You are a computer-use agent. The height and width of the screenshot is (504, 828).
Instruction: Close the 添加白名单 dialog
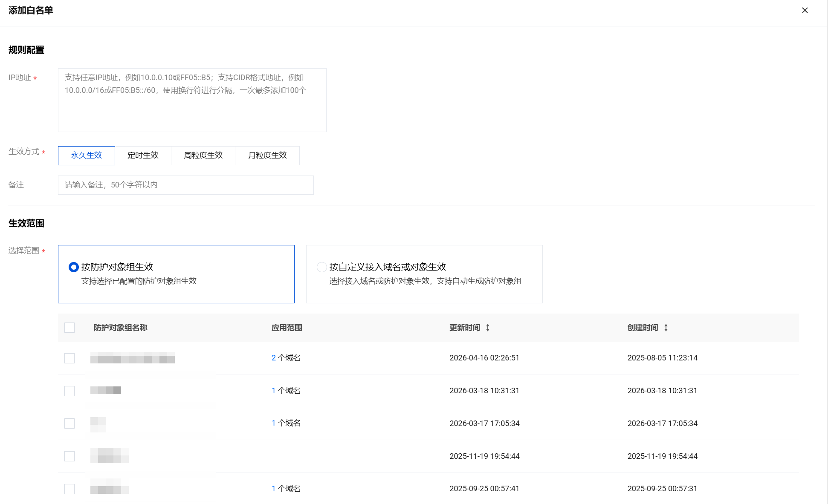click(x=805, y=10)
